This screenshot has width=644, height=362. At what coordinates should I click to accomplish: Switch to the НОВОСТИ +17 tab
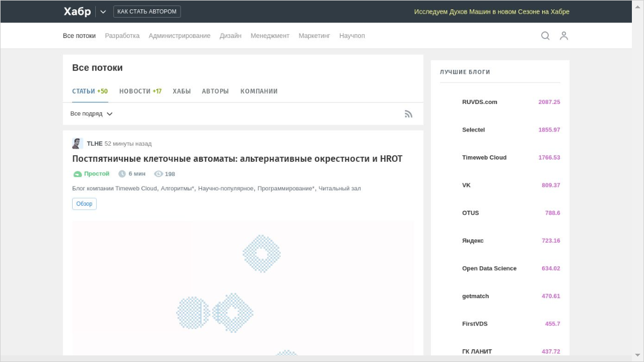140,91
